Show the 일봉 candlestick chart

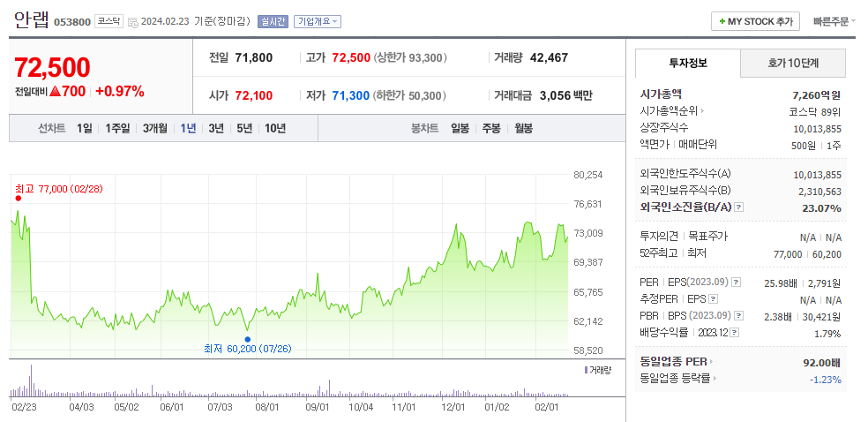click(x=460, y=129)
